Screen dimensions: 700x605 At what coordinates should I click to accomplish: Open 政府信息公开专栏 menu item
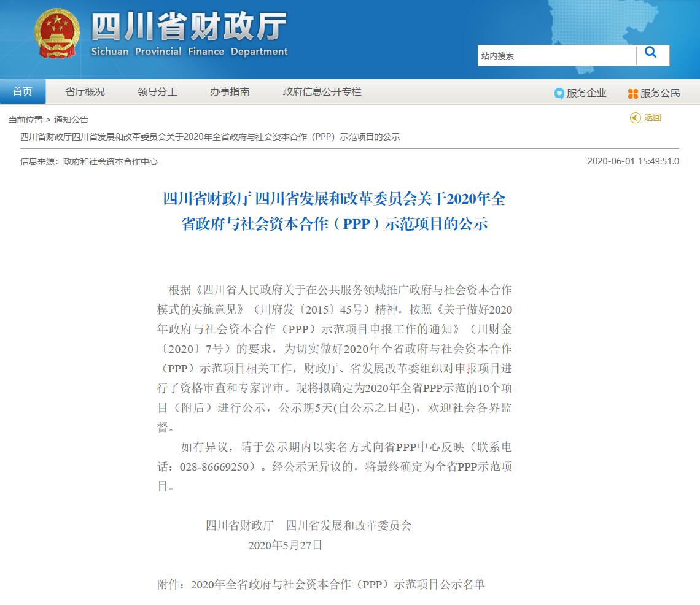(x=322, y=92)
